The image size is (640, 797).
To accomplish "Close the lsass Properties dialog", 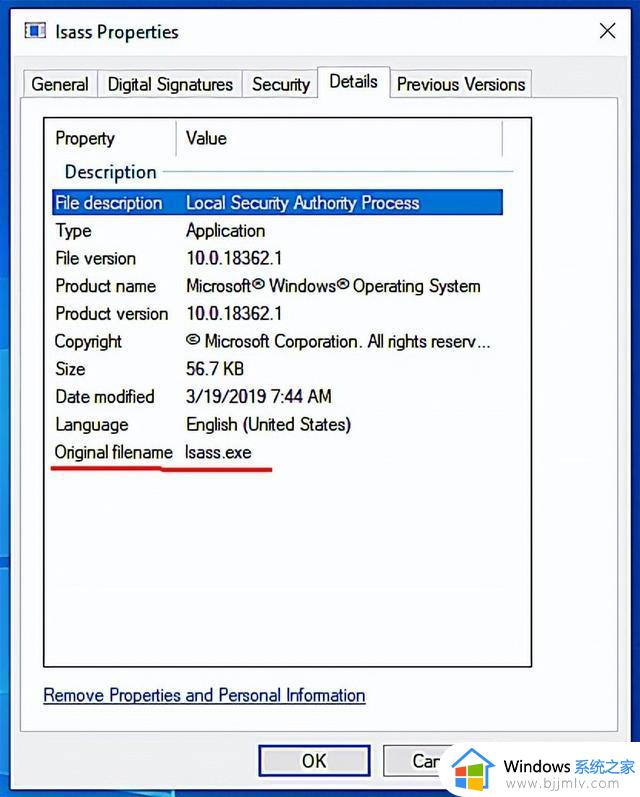I will pyautogui.click(x=607, y=31).
